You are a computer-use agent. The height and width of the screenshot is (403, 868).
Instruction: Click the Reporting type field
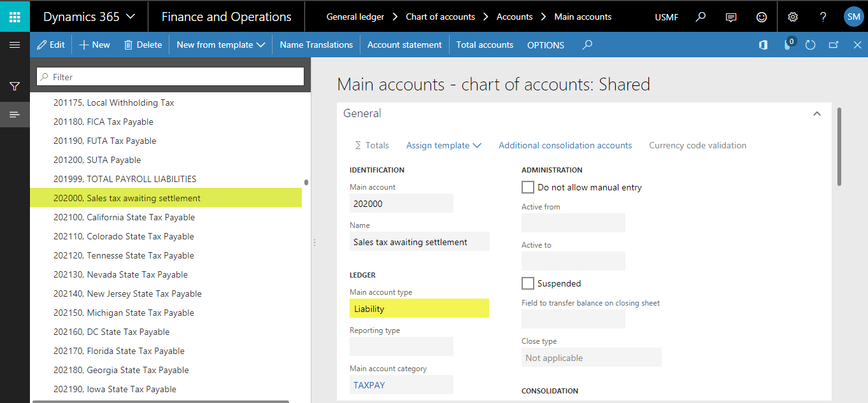click(x=401, y=346)
